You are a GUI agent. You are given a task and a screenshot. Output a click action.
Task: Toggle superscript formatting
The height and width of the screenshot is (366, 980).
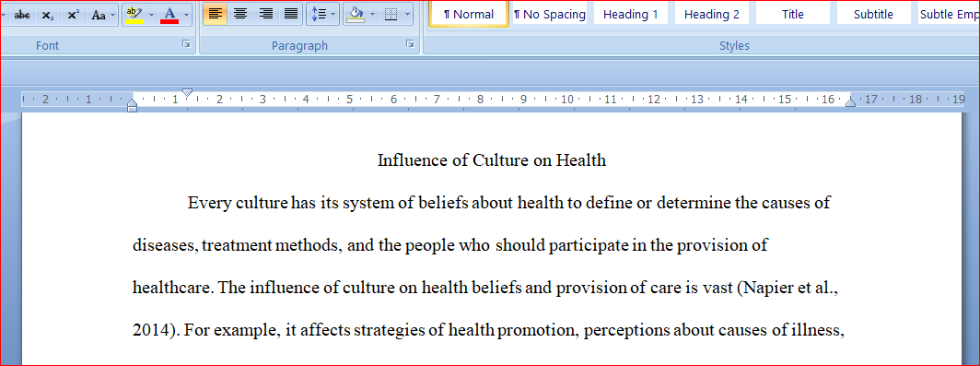point(73,15)
